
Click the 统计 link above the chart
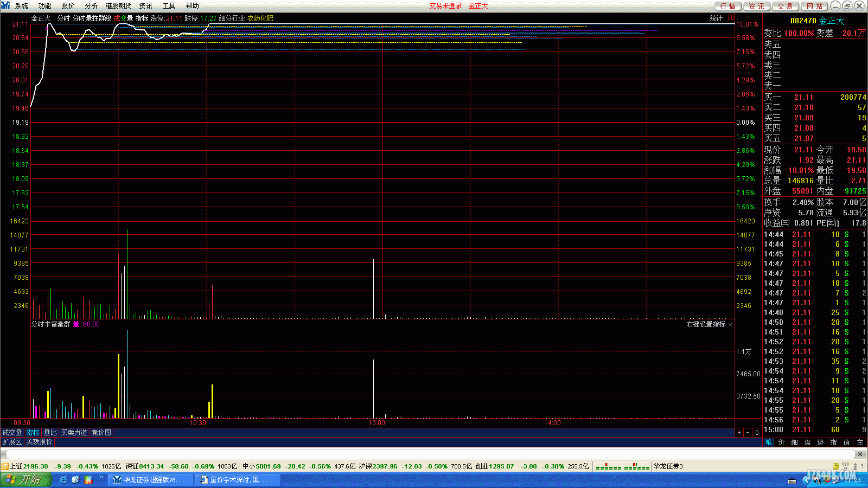(716, 18)
